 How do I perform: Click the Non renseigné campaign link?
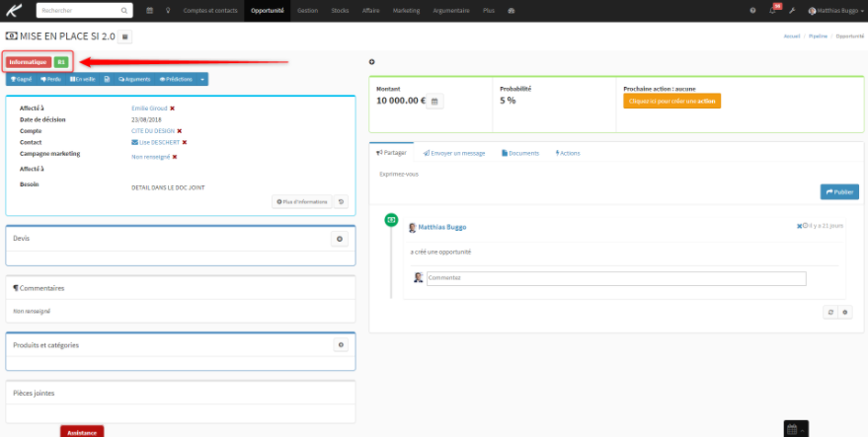[150, 157]
